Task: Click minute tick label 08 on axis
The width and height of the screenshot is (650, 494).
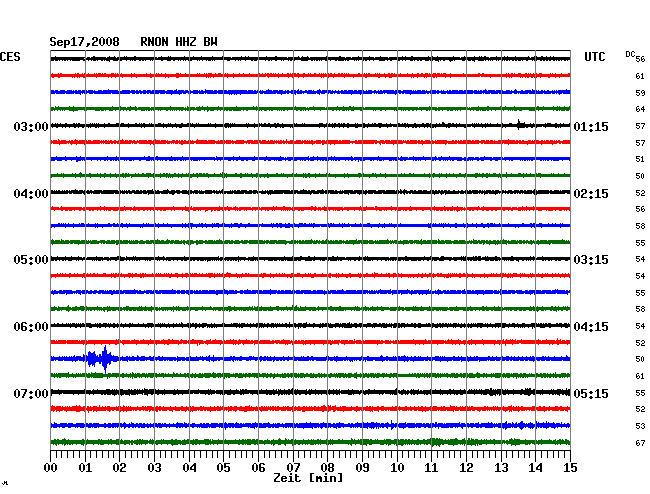Action: [327, 468]
